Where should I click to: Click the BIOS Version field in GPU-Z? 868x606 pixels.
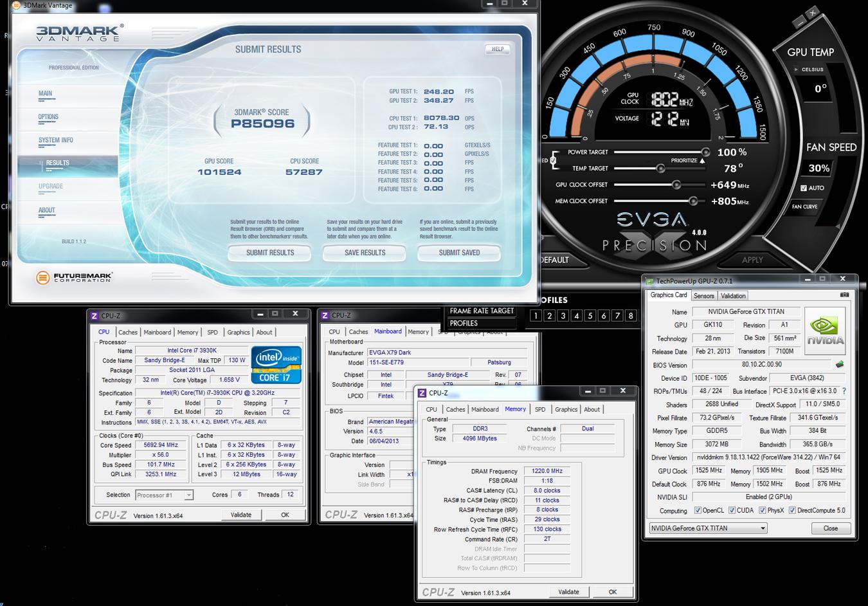(x=762, y=365)
